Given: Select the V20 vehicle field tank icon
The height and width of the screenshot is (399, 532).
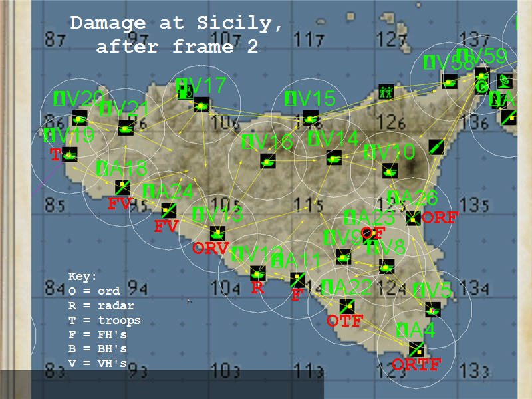Looking at the screenshot, I should [79, 118].
